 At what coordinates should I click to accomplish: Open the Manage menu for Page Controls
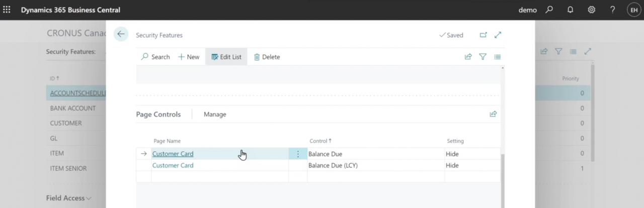(215, 114)
